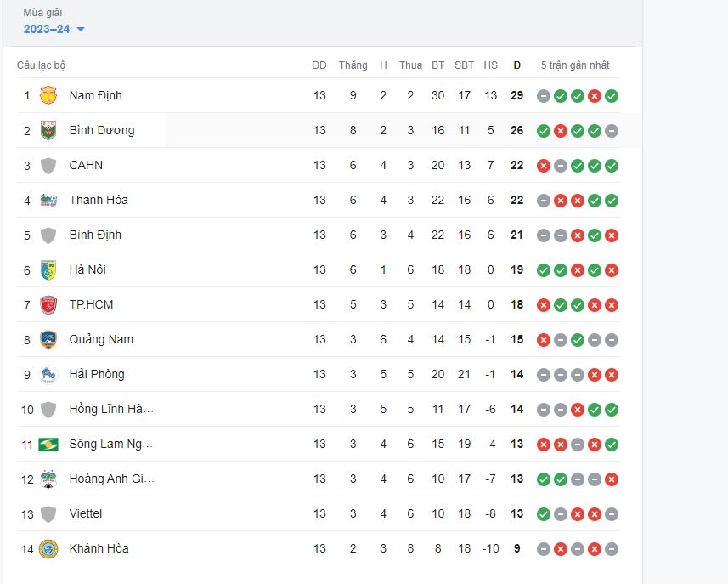Click the Quảng Nam club logo
Screen dimensions: 728x584
click(48, 339)
